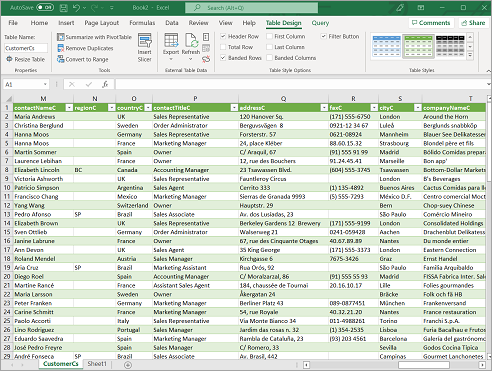Switch to the Page Layout tab

click(102, 23)
